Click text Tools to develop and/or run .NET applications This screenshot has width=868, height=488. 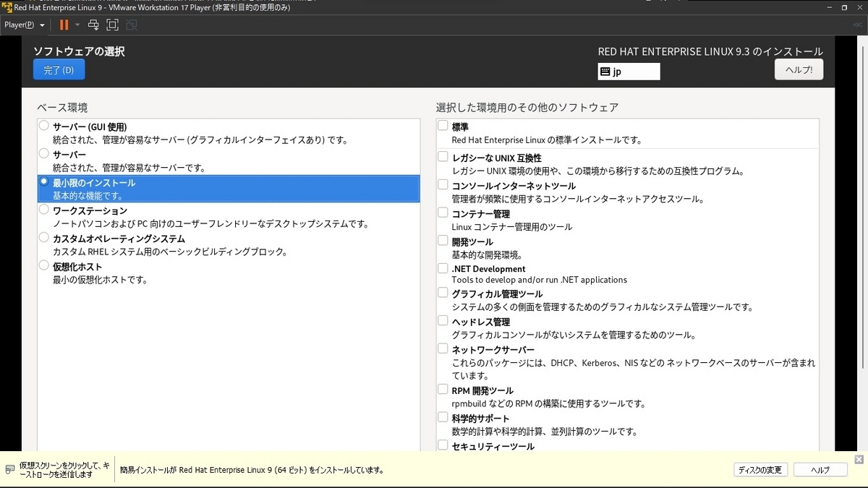(540, 280)
